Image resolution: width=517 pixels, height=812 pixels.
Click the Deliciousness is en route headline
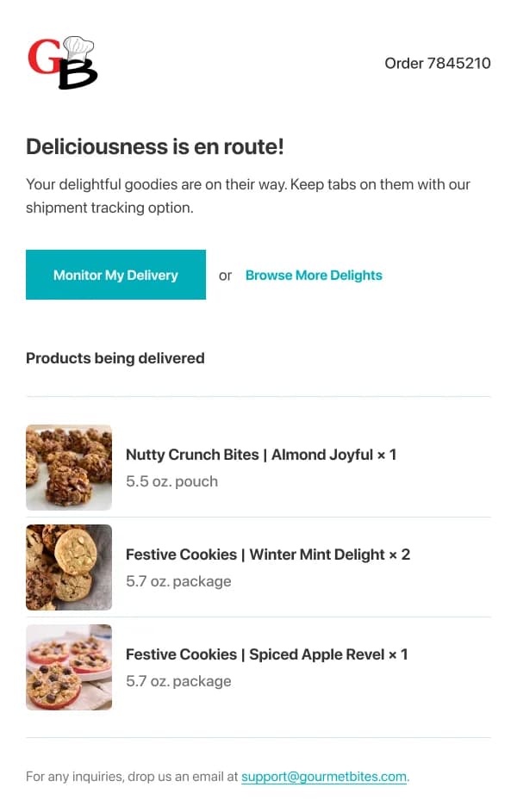(x=154, y=147)
